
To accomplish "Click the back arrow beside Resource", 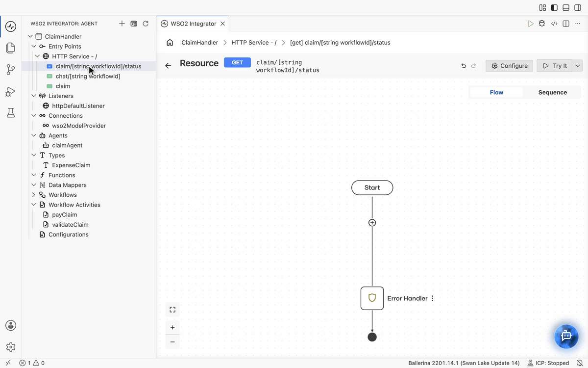I will coord(168,65).
